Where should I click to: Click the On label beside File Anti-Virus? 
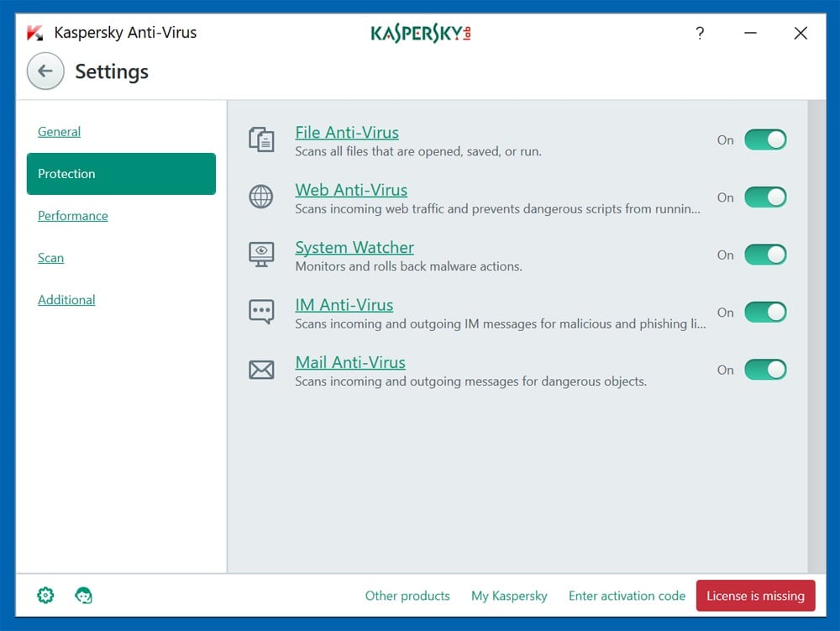point(726,140)
